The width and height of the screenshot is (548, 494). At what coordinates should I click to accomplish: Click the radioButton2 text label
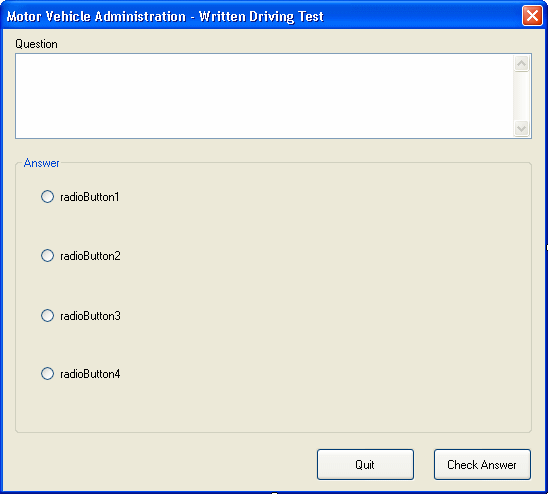90,256
